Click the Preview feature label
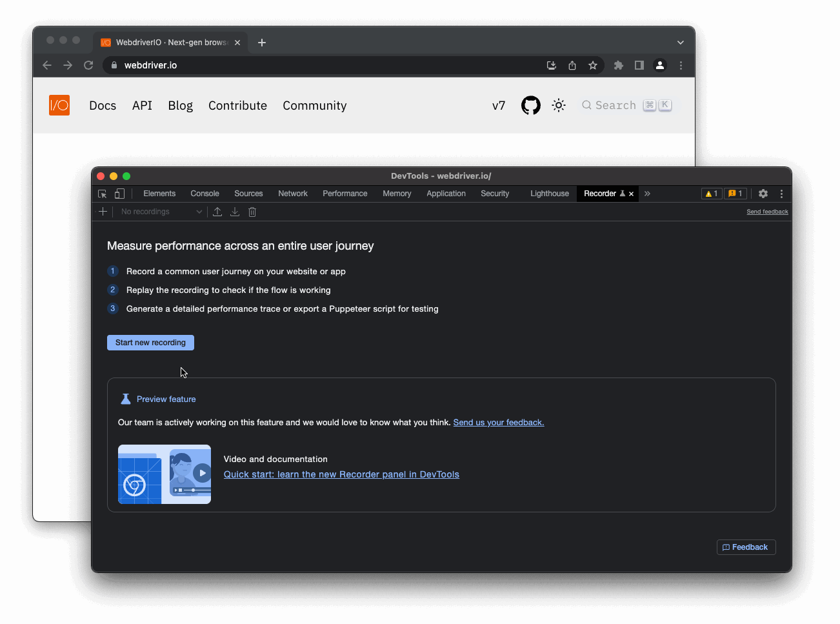This screenshot has width=840, height=624. coord(166,399)
